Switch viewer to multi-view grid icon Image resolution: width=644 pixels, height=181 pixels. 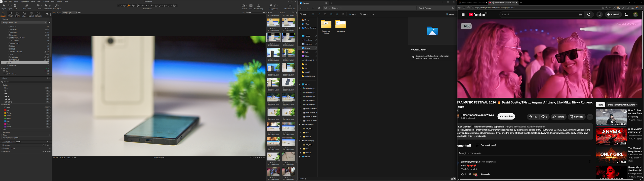pos(54,13)
